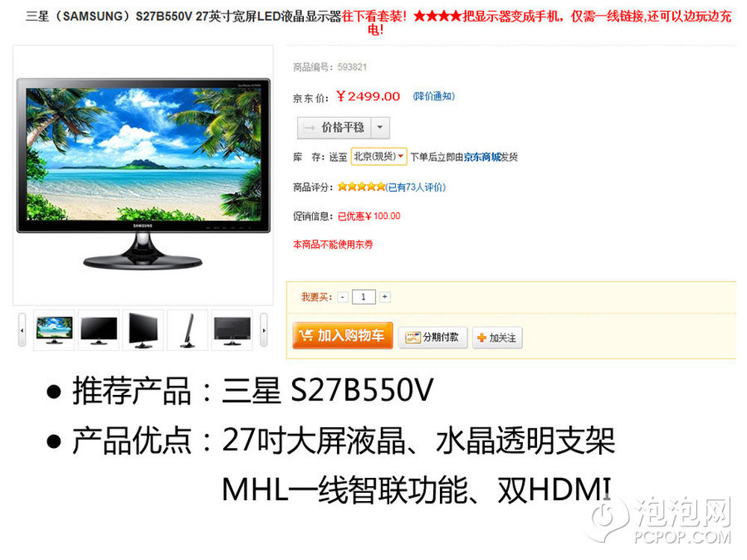Viewport: 747px width, 560px height.
Task: Click the thumbnail strip left arrow
Action: pyautogui.click(x=22, y=330)
